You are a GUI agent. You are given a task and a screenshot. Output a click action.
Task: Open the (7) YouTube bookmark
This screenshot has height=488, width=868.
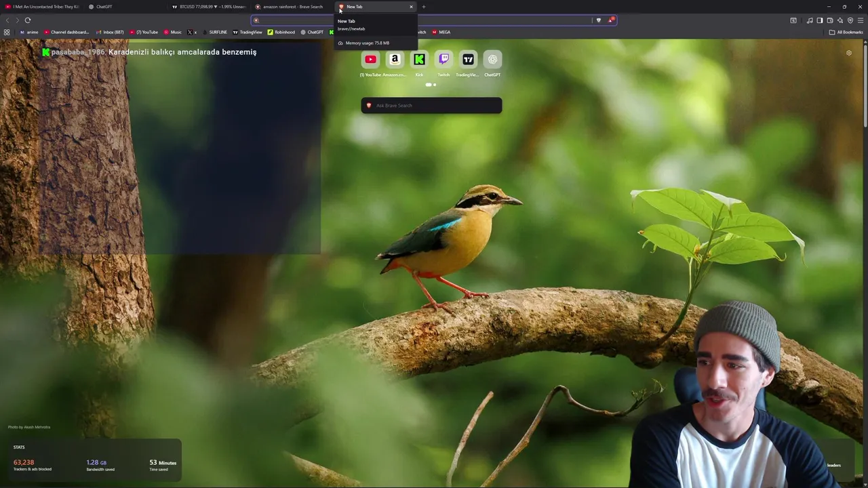[144, 32]
